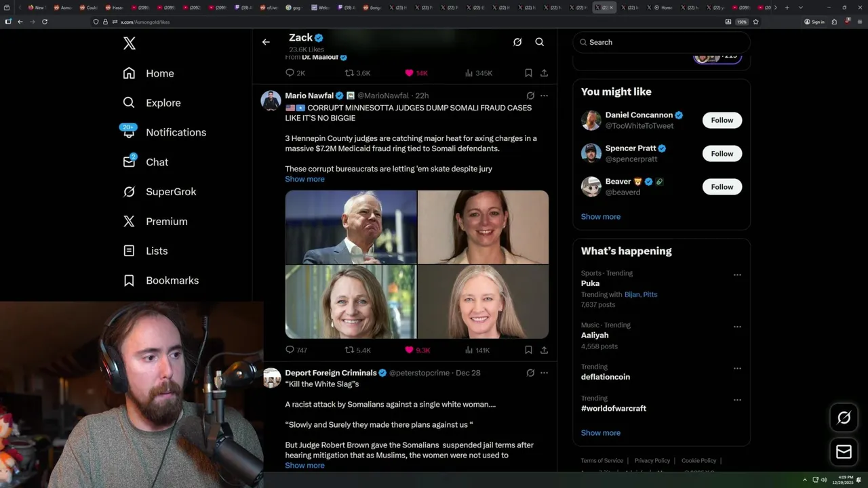Click the Mario Nawfal name link

(x=309, y=96)
